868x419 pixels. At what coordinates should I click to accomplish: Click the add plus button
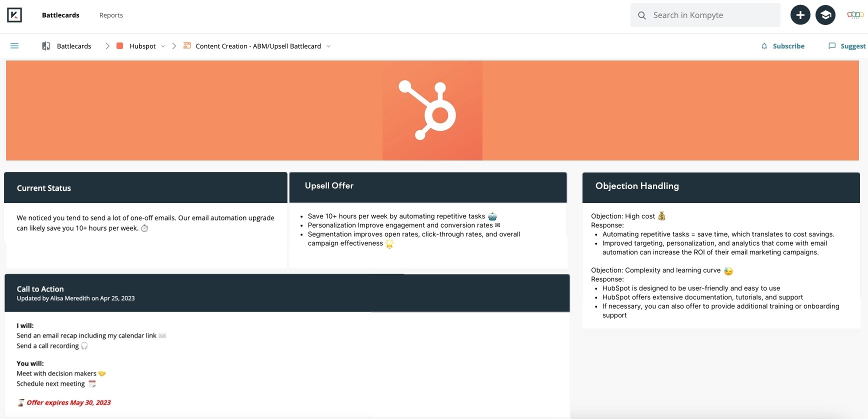800,15
